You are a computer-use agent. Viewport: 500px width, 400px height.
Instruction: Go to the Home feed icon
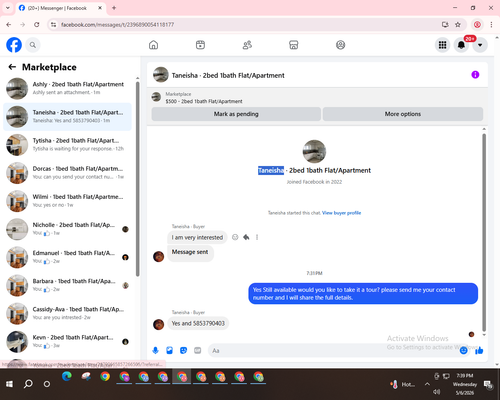coord(153,45)
